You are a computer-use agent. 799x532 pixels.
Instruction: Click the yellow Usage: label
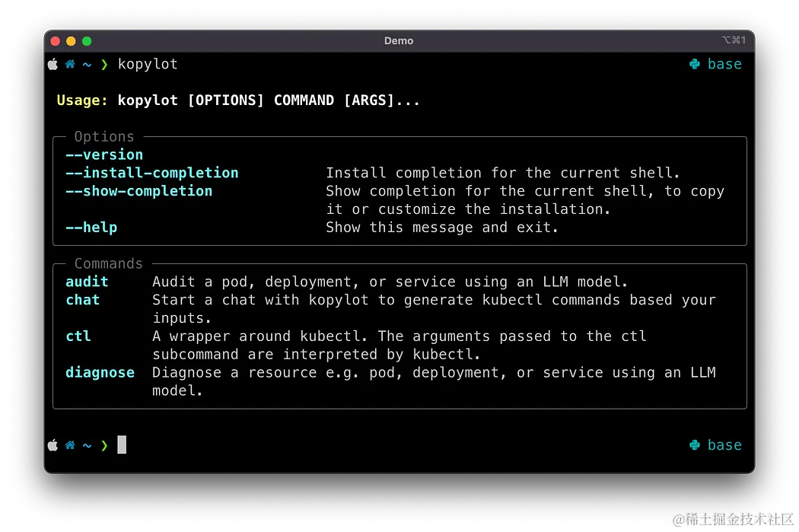82,100
